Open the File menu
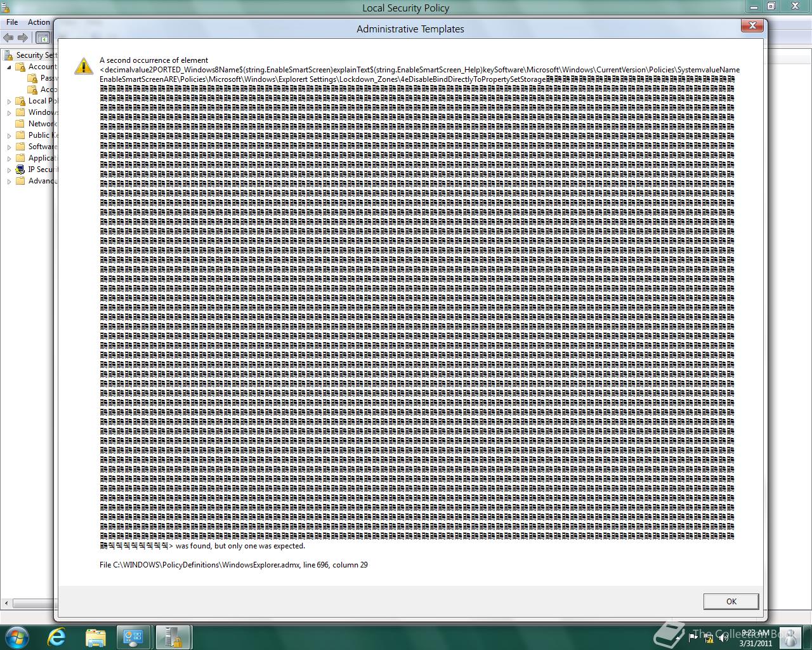Image resolution: width=812 pixels, height=650 pixels. (12, 22)
